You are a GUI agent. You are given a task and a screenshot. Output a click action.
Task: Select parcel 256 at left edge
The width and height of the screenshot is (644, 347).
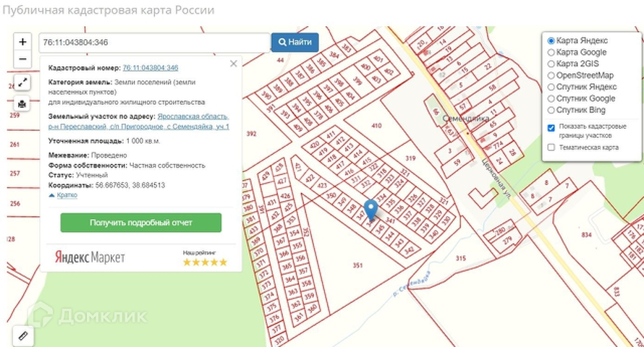[14, 203]
